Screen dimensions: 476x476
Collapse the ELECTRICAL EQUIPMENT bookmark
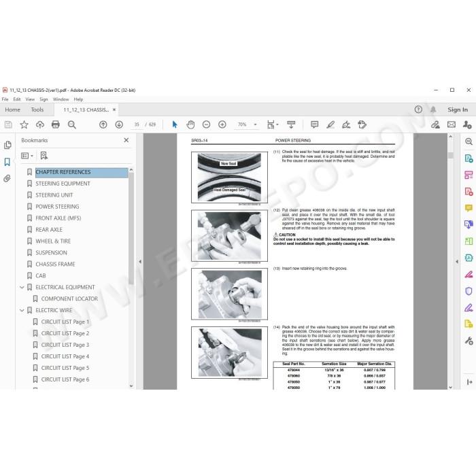(22, 287)
